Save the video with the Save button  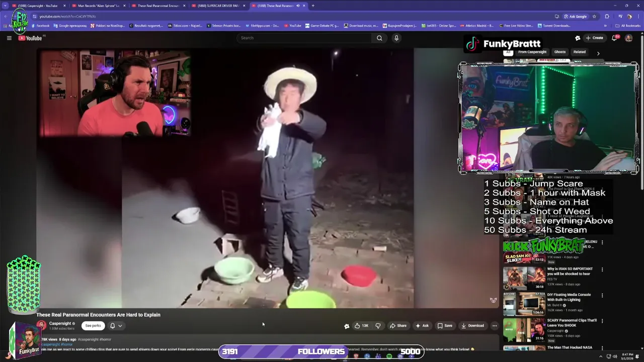445,326
